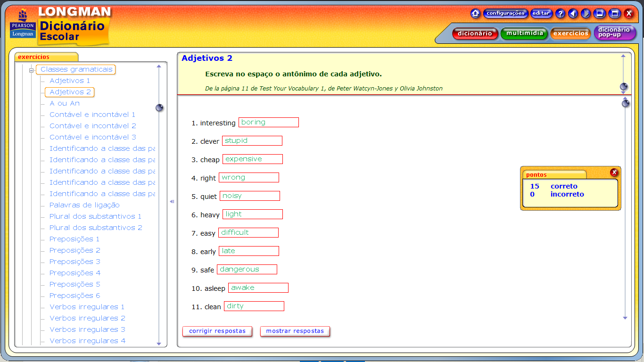Open Preposições 6 exercise
This screenshot has height=362, width=644.
point(75,296)
